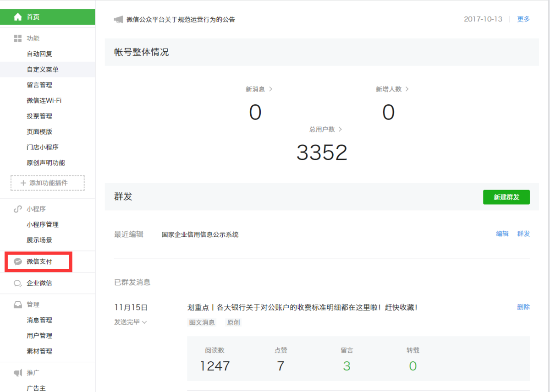The width and height of the screenshot is (550, 392).
Task: Click the home icon beside 首页
Action: click(x=18, y=17)
